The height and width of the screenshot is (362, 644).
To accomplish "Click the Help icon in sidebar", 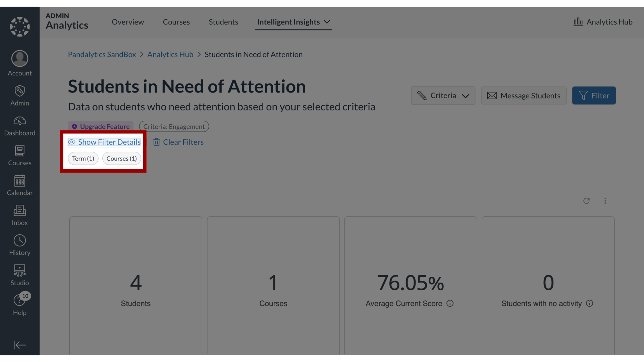I will 19,305.
